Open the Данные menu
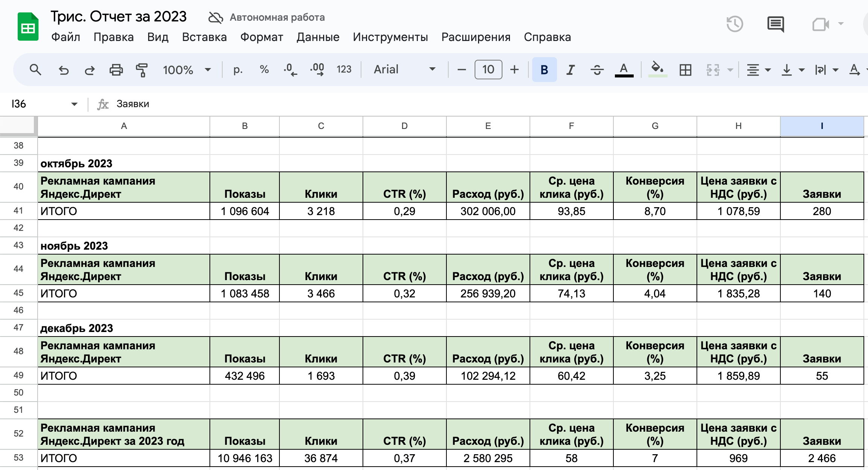The width and height of the screenshot is (868, 470). (x=318, y=37)
